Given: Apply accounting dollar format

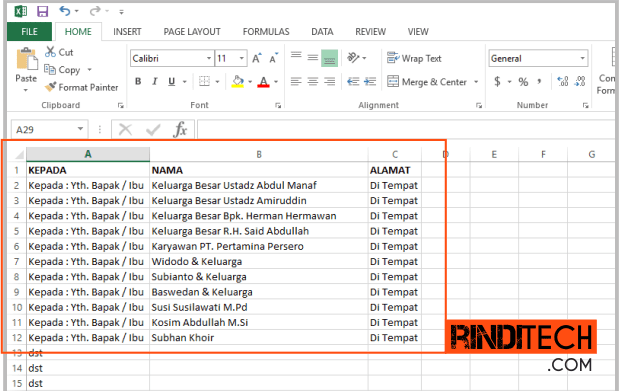Looking at the screenshot, I should click(x=497, y=82).
